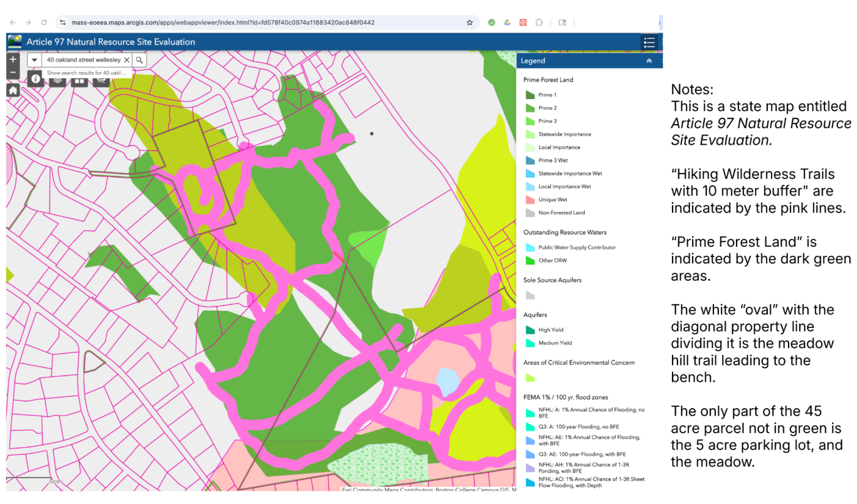The width and height of the screenshot is (857, 504).
Task: Bookmark this page with the star
Action: click(469, 23)
